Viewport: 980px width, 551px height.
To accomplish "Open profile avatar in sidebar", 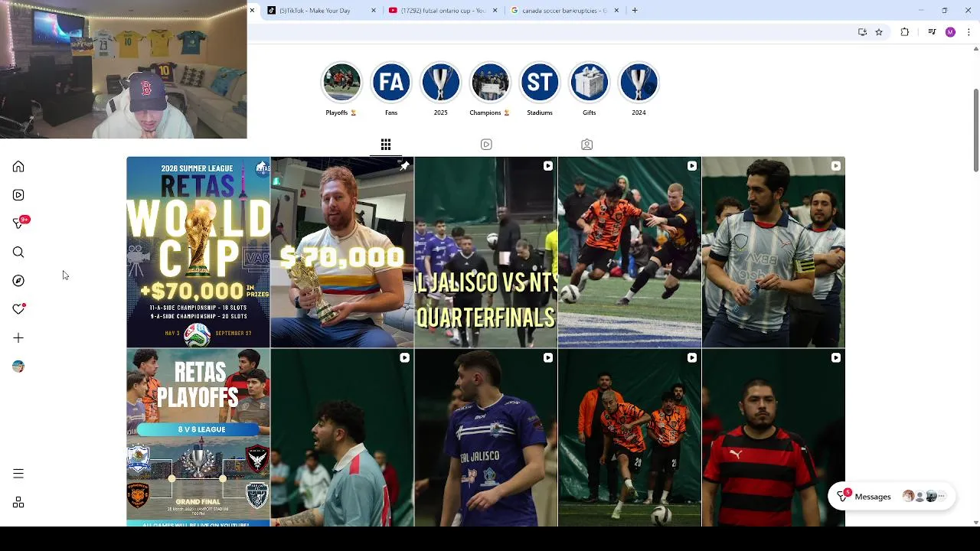I will pyautogui.click(x=18, y=367).
